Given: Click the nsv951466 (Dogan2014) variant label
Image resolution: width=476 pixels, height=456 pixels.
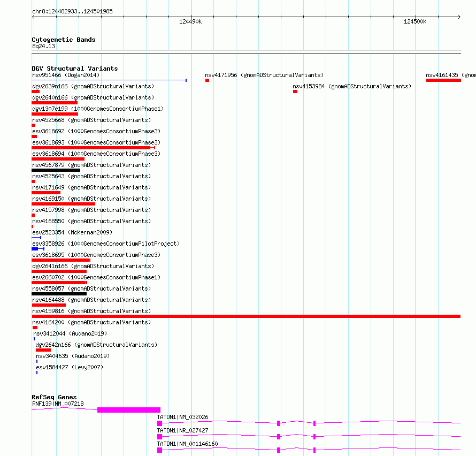Looking at the screenshot, I should pos(66,75).
